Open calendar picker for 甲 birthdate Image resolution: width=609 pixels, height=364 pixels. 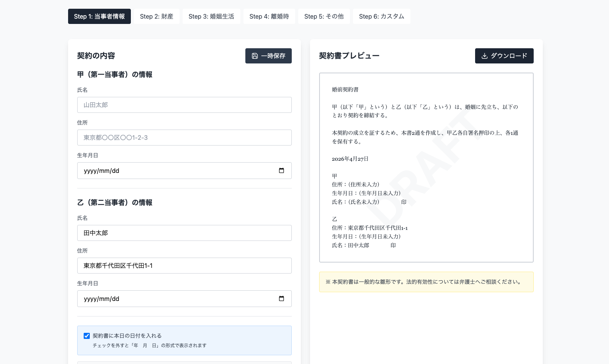pos(281,171)
